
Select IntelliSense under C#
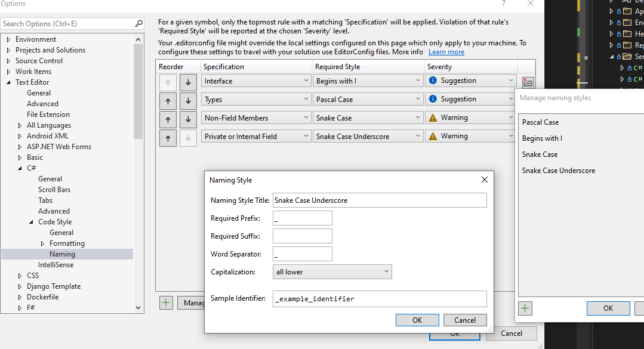56,265
